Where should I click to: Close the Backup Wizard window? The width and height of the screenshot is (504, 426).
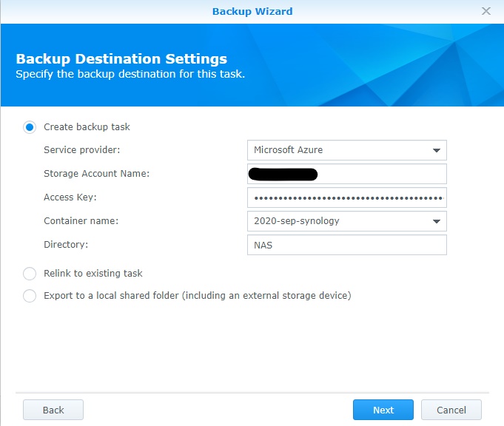pyautogui.click(x=486, y=11)
